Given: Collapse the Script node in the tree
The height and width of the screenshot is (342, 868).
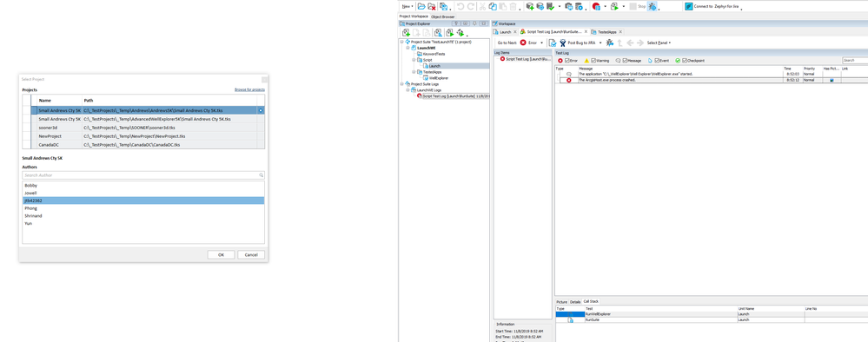Looking at the screenshot, I should [x=414, y=60].
